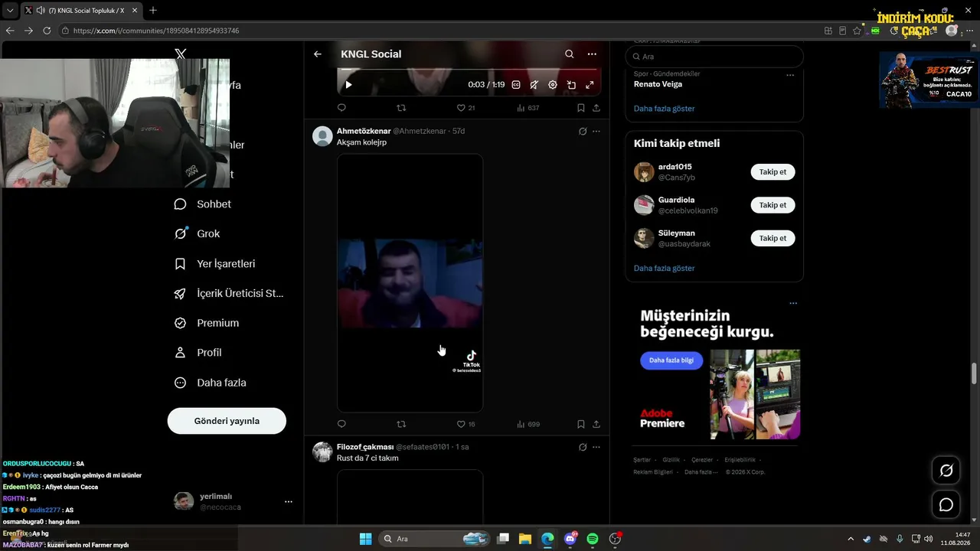The width and height of the screenshot is (980, 551).
Task: Open Premium from sidebar
Action: click(207, 323)
